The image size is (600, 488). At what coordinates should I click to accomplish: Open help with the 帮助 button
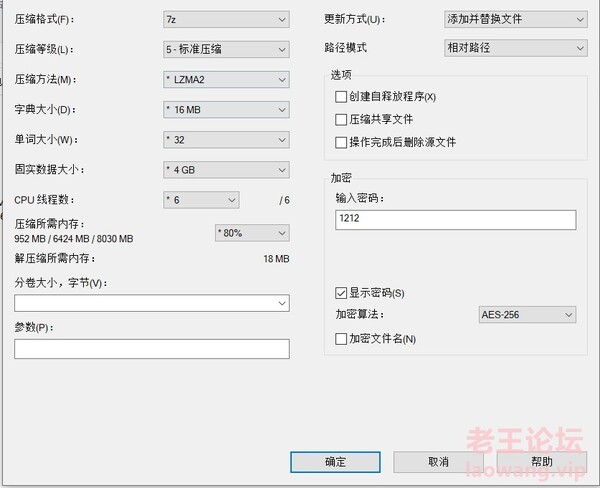click(x=542, y=462)
